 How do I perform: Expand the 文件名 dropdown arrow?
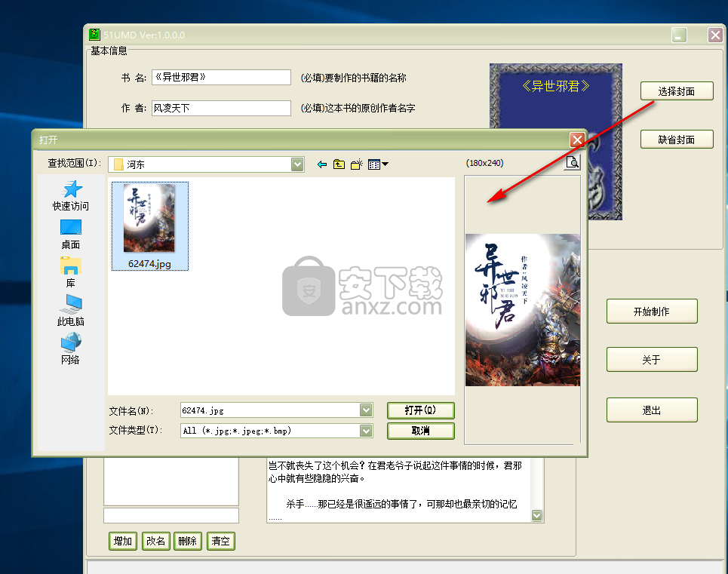click(x=366, y=410)
